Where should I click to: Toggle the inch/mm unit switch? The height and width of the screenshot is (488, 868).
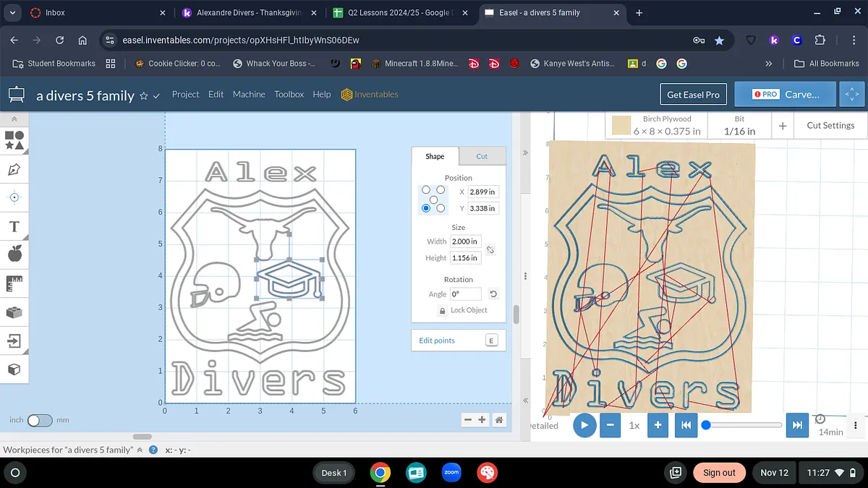[40, 420]
